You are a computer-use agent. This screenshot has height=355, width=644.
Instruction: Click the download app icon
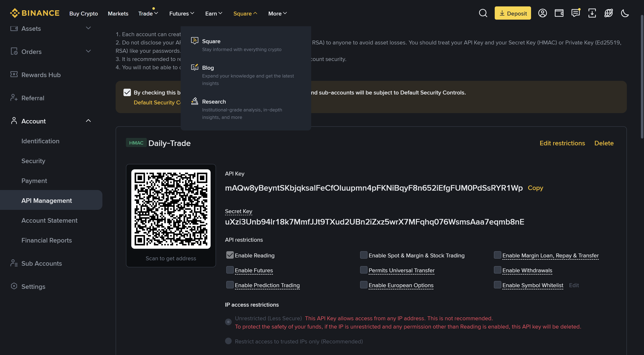pyautogui.click(x=592, y=13)
